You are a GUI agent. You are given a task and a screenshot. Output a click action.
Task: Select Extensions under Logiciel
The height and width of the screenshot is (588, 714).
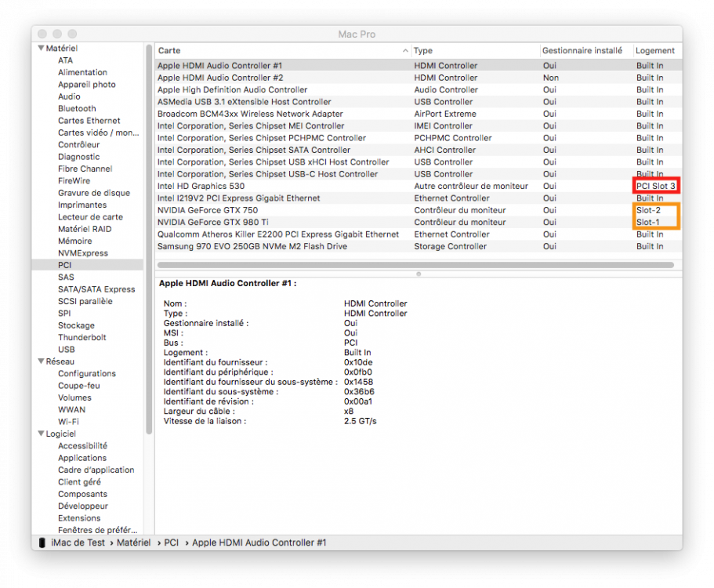pos(79,518)
